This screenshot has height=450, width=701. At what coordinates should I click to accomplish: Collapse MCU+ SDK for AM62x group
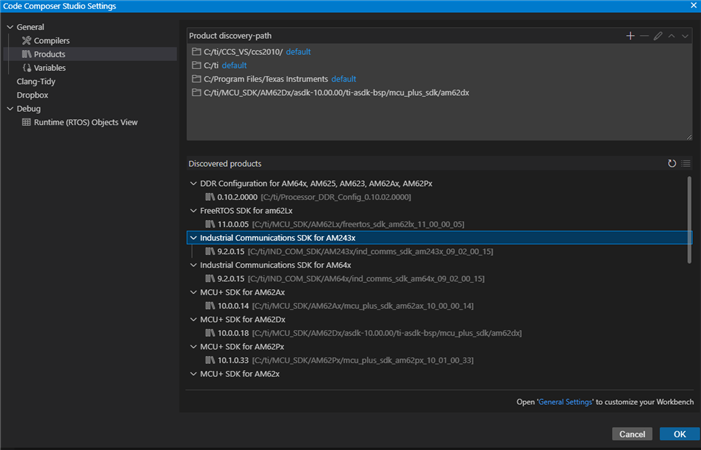coord(193,374)
